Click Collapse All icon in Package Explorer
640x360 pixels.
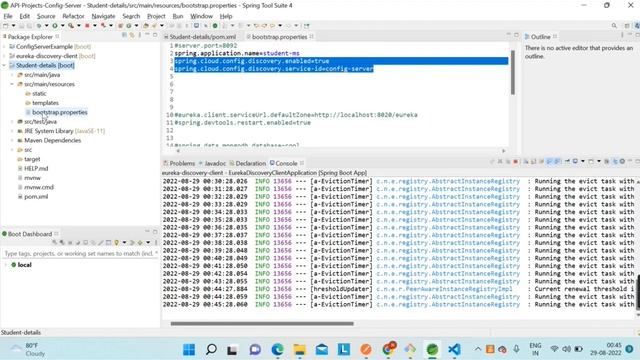124,36
